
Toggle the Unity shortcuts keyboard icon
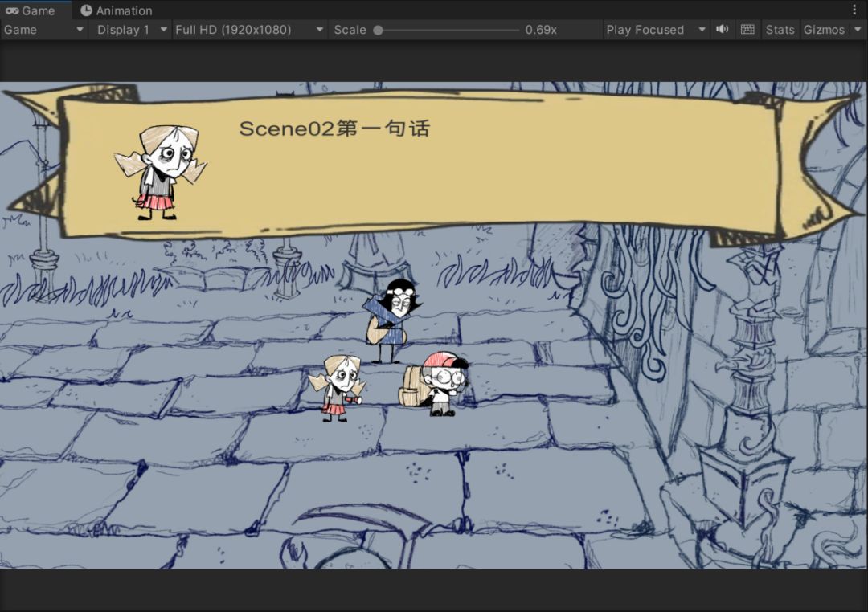pyautogui.click(x=747, y=30)
